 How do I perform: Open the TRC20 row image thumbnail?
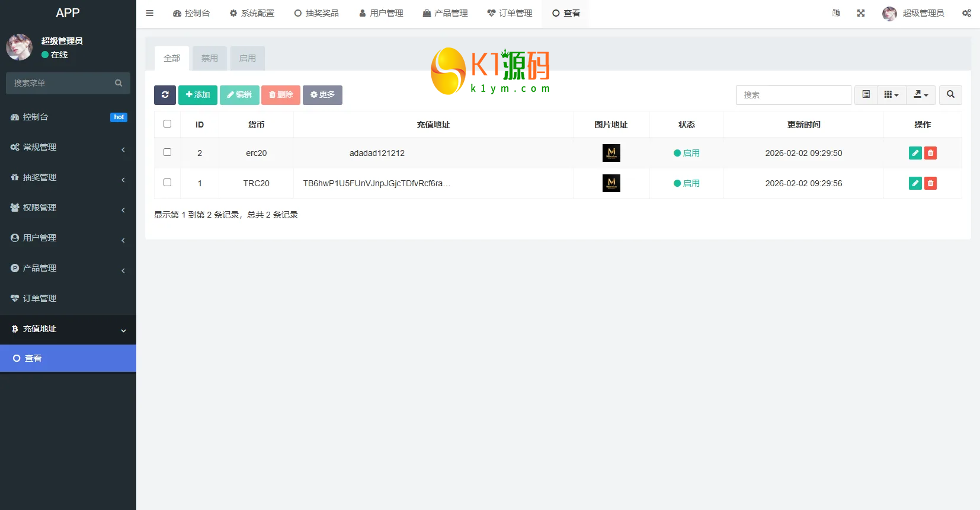coord(611,183)
